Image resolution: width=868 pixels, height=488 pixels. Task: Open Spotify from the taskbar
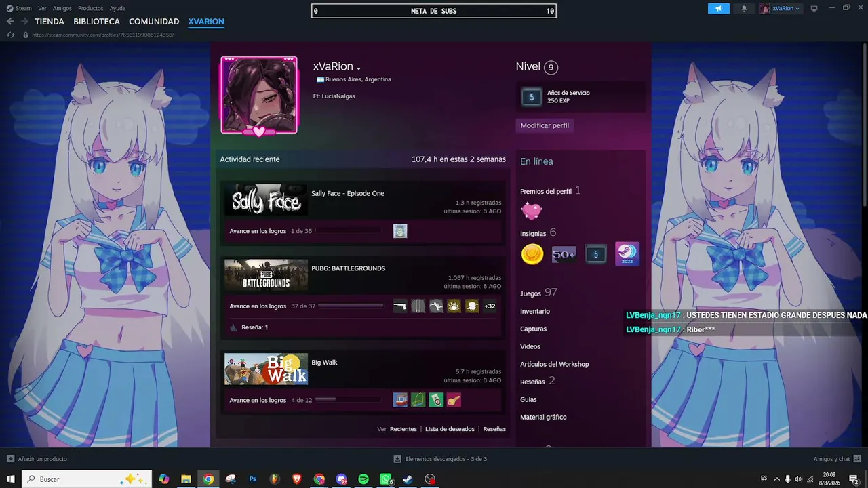[x=363, y=479]
